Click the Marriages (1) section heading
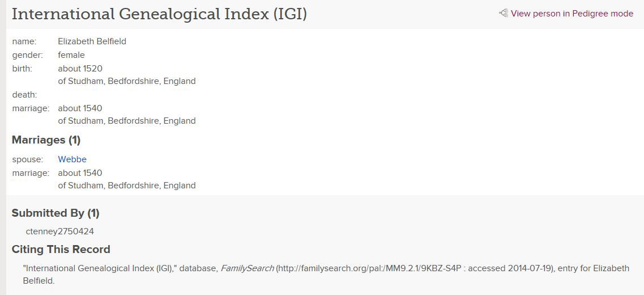The image size is (644, 295). click(x=46, y=140)
